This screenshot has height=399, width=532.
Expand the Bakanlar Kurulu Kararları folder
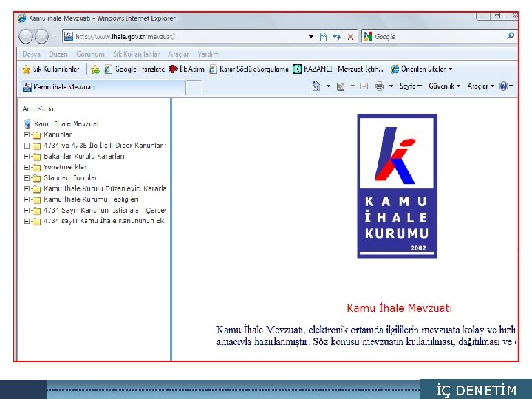(27, 157)
